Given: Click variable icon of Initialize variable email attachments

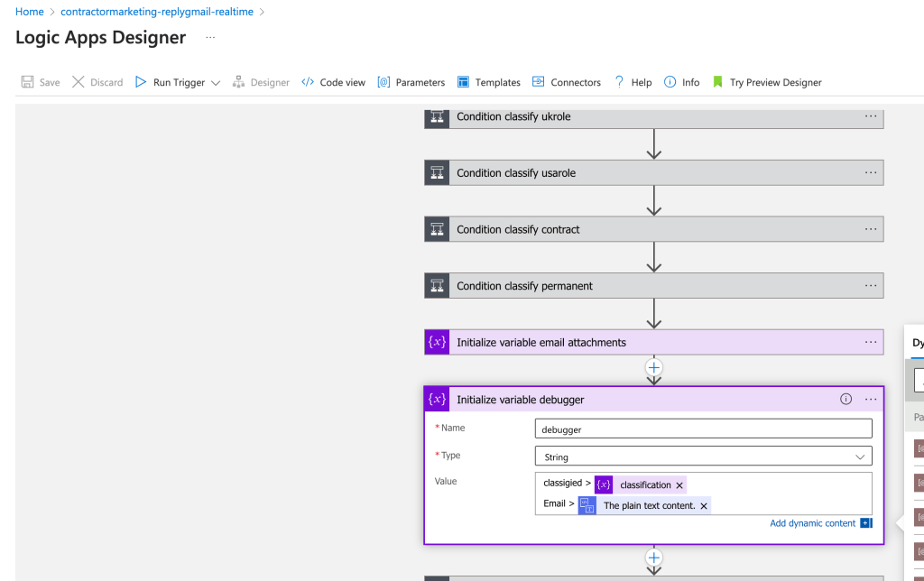Looking at the screenshot, I should pos(437,342).
